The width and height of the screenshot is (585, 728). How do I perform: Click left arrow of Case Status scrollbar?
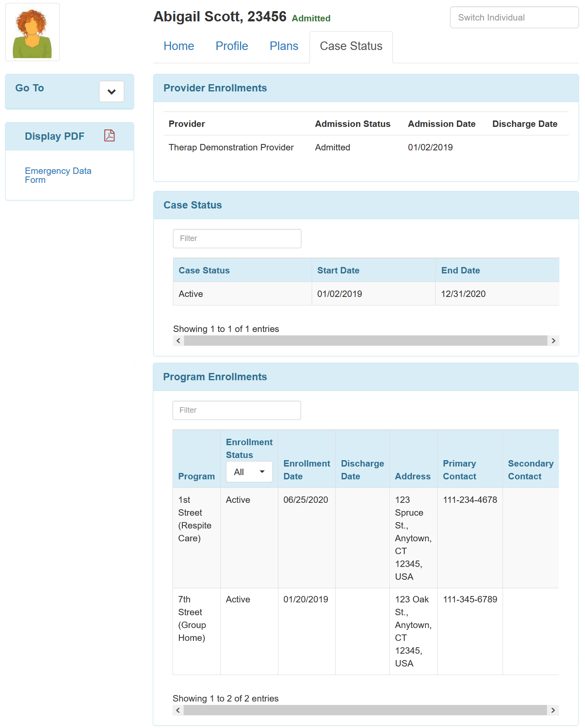click(x=178, y=341)
